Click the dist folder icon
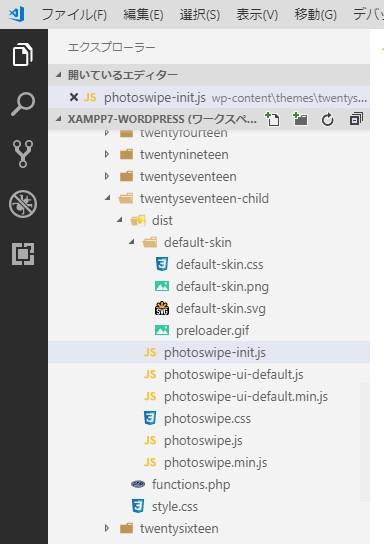This screenshot has height=544, width=384. click(x=138, y=220)
